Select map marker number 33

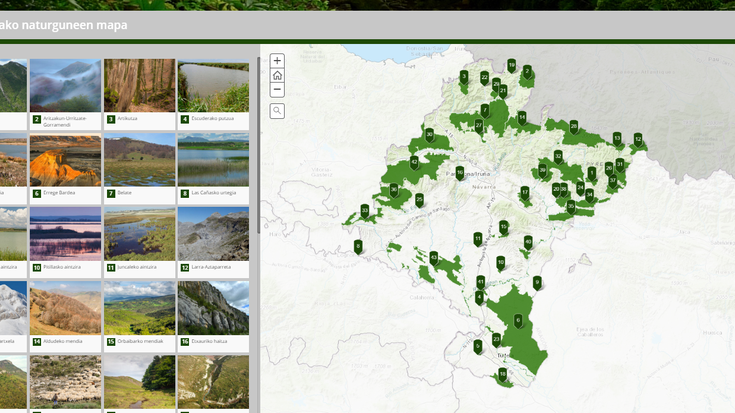click(365, 211)
